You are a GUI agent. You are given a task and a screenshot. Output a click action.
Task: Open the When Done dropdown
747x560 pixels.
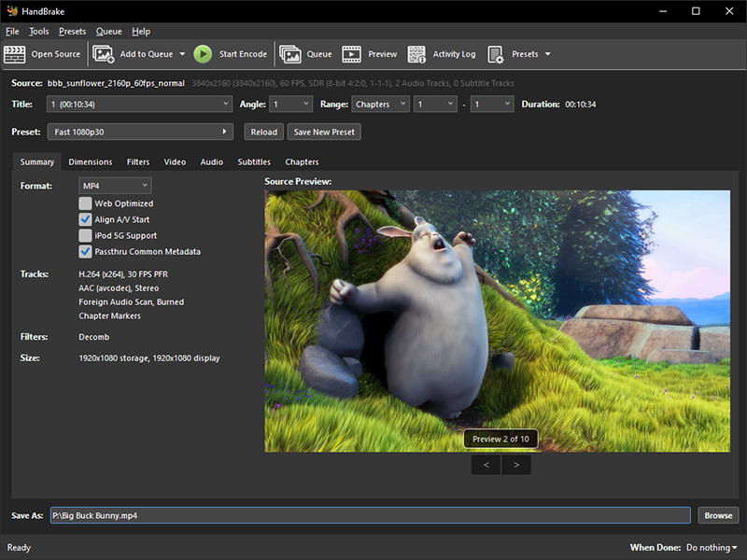click(712, 548)
